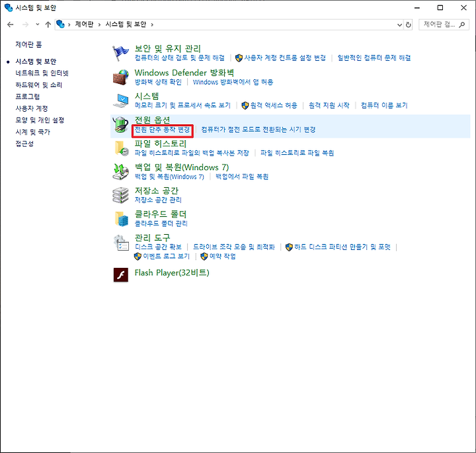Image resolution: width=476 pixels, height=453 pixels.
Task: Select 시스템 및 보안 in sidebar
Action: 36,62
